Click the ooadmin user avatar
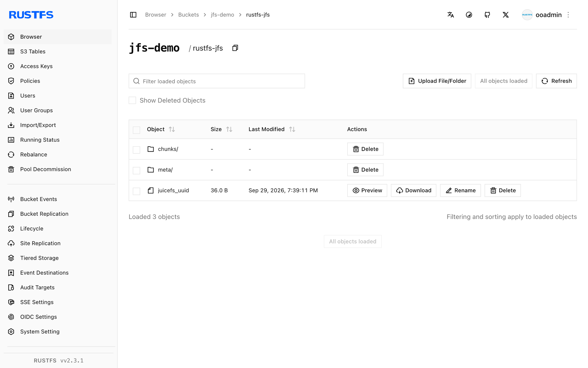The width and height of the screenshot is (588, 368). click(527, 15)
